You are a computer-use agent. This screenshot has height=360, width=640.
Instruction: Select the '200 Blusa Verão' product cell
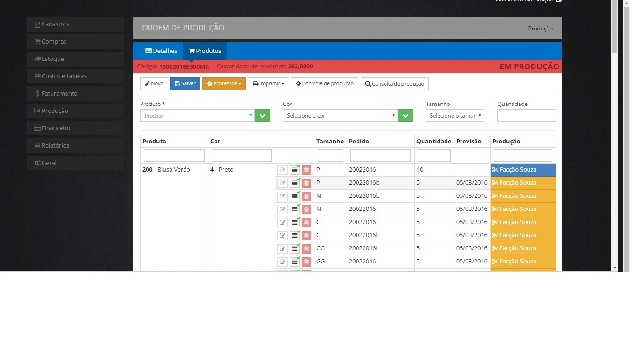(166, 170)
